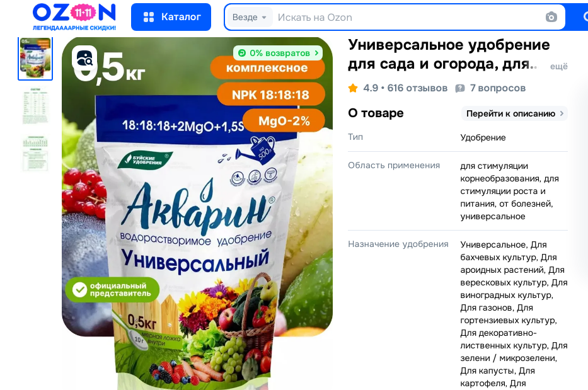Click the question bubble icon
588x390 pixels.
(460, 88)
